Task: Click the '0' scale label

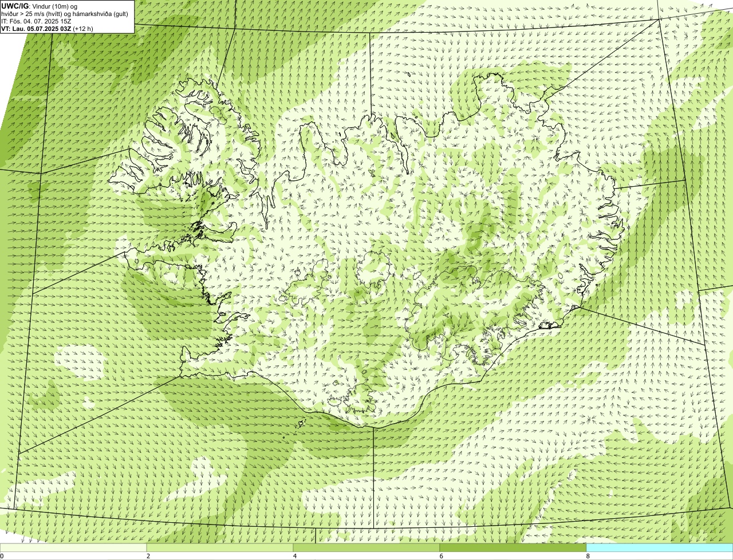Action: pyautogui.click(x=2, y=556)
